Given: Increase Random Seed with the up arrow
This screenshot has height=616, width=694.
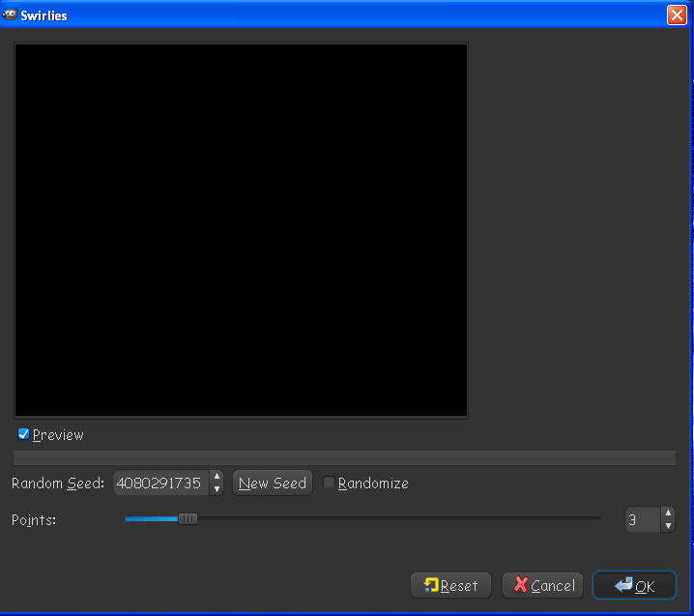Looking at the screenshot, I should [x=217, y=477].
